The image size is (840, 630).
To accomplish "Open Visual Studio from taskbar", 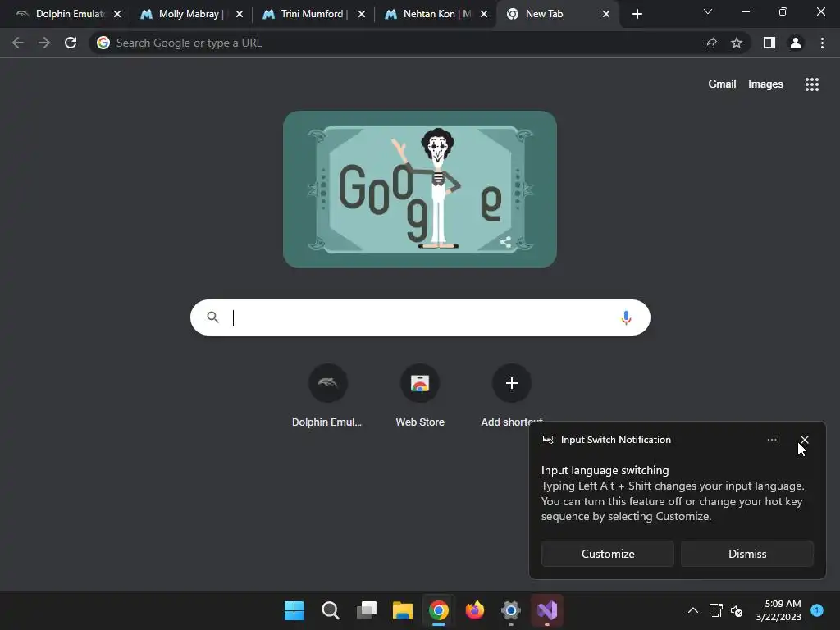I will (547, 610).
